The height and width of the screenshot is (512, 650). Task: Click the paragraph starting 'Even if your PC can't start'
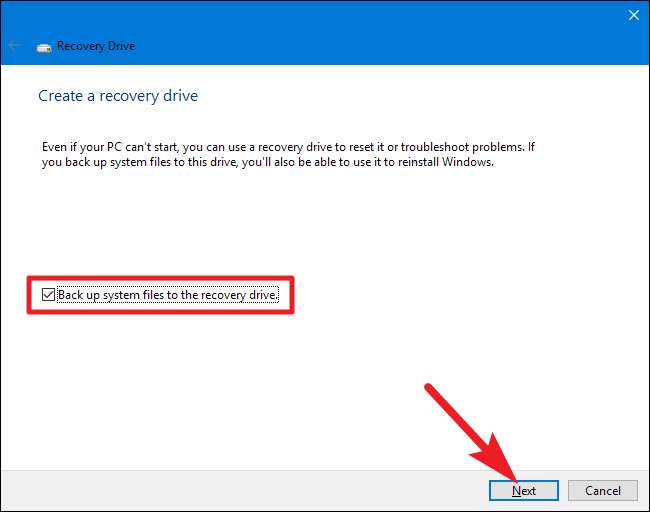coord(288,154)
